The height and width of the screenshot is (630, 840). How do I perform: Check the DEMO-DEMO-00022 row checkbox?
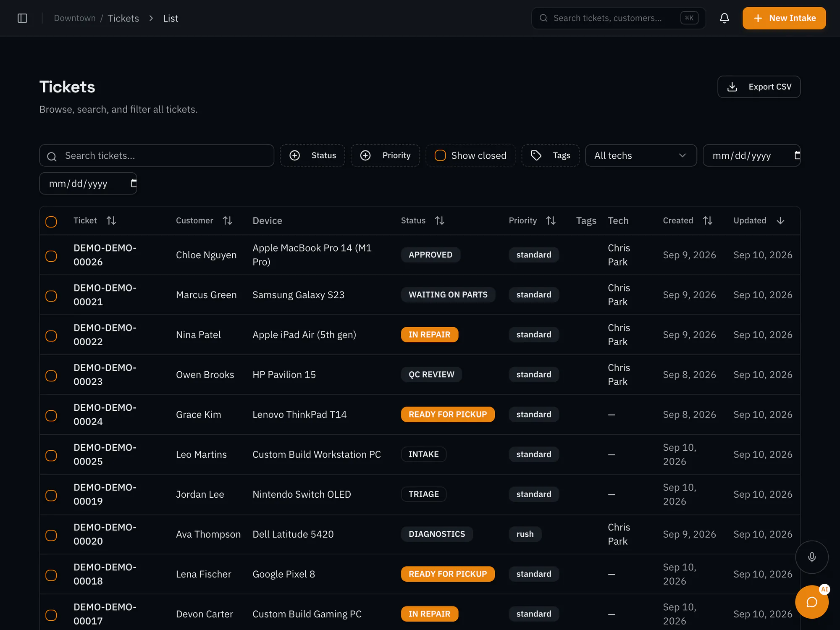point(51,336)
